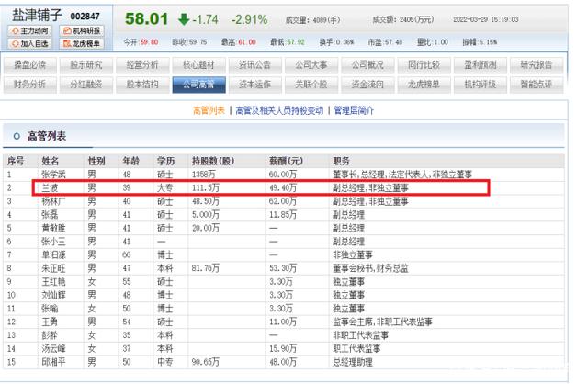Click the down arrow price indicator

pyautogui.click(x=184, y=19)
